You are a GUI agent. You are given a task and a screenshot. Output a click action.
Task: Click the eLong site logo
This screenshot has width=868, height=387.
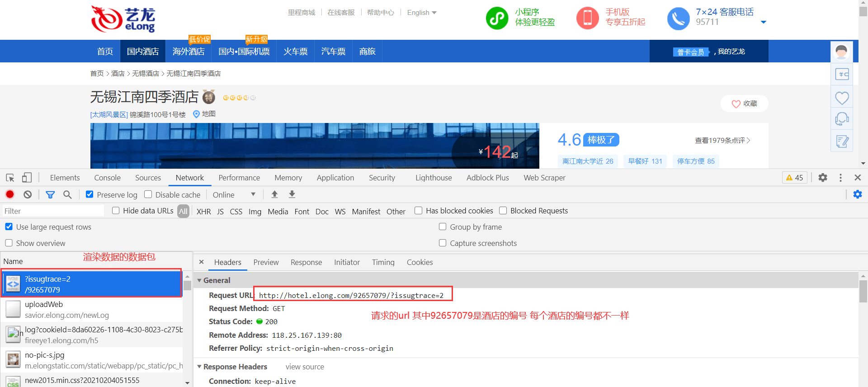pos(123,19)
